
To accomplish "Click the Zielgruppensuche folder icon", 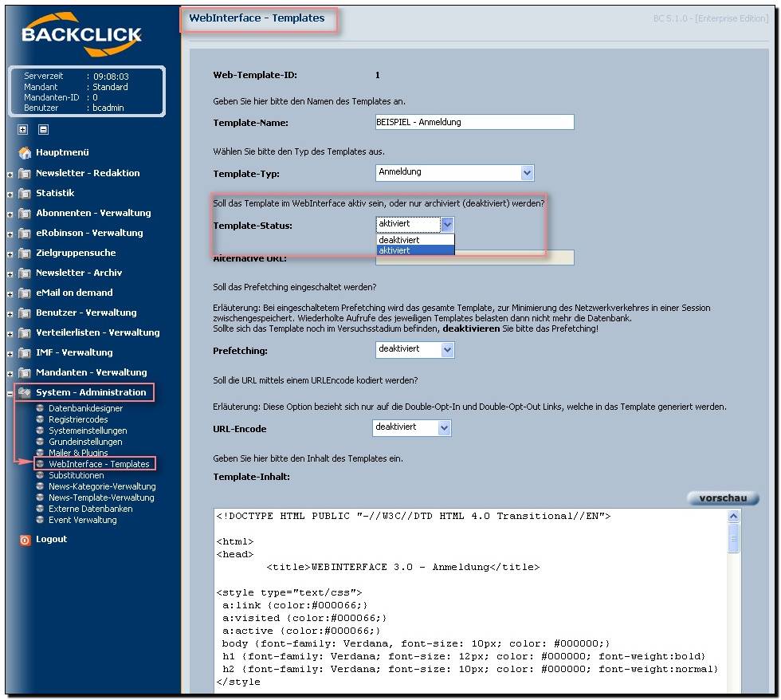I will tap(25, 253).
